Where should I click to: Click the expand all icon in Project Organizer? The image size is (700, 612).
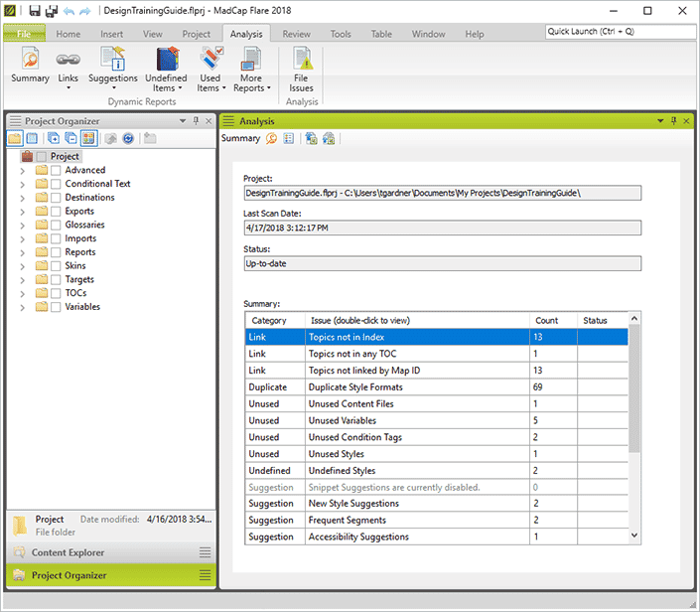click(x=54, y=138)
